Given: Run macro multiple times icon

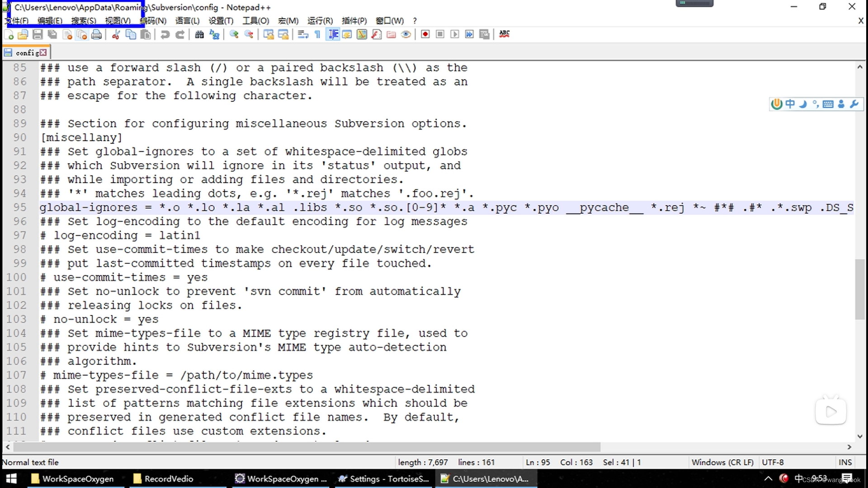Looking at the screenshot, I should pos(469,34).
